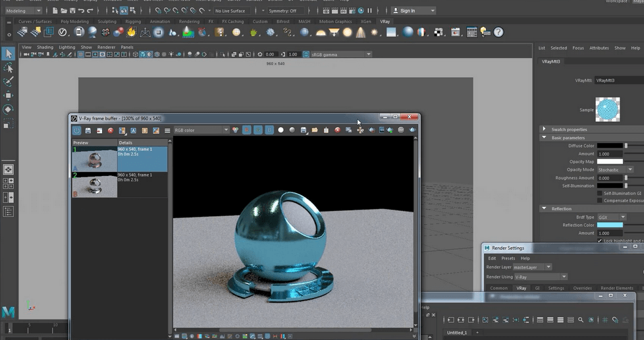Open the Brdf Type GGX dropdown
This screenshot has height=340, width=644.
click(611, 217)
